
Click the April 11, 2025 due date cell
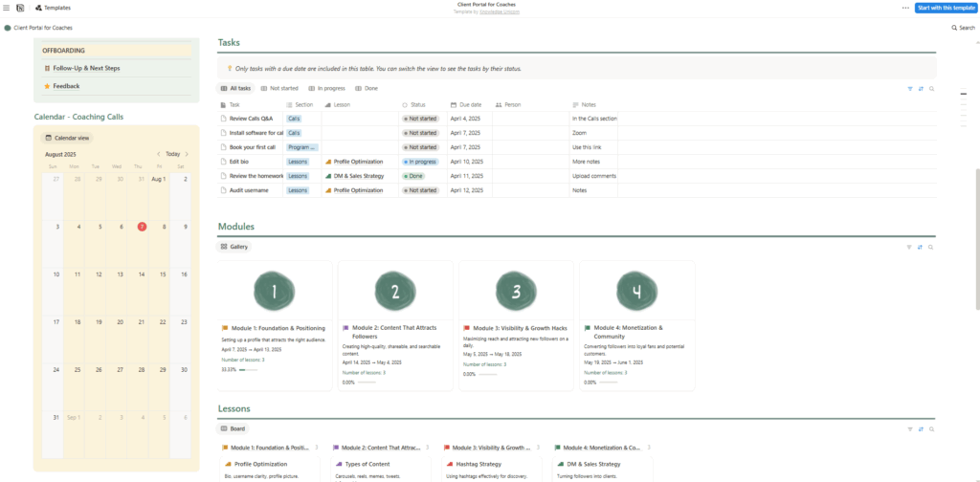click(470, 176)
